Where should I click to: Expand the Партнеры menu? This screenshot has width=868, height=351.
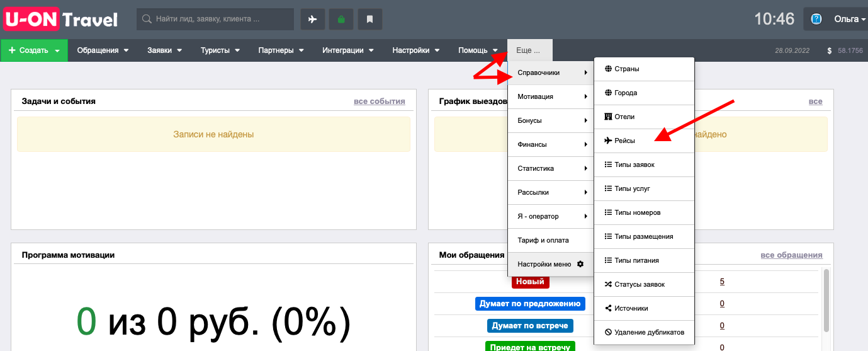pyautogui.click(x=281, y=50)
